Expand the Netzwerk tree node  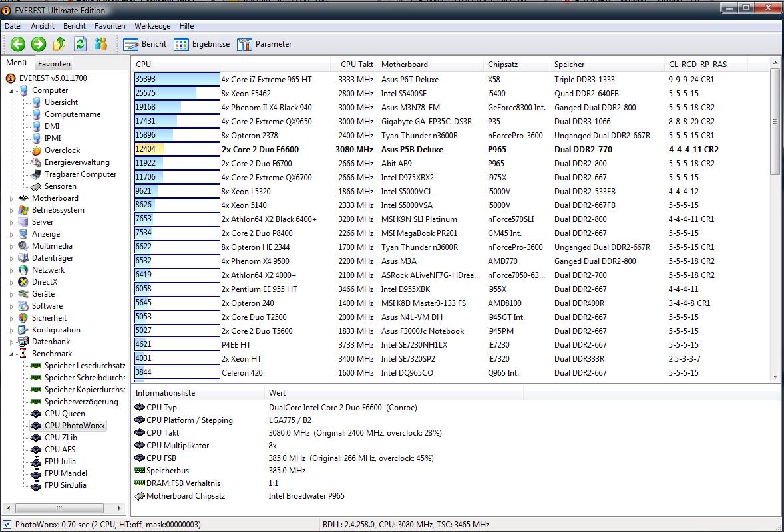point(11,270)
